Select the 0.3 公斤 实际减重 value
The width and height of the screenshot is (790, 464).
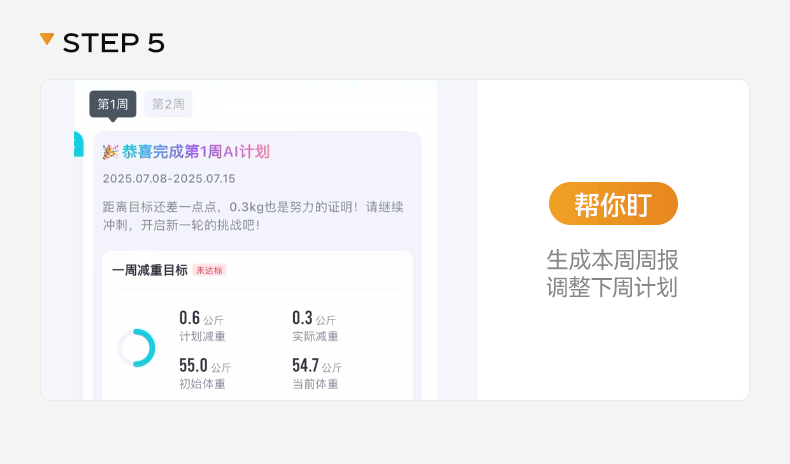click(x=315, y=326)
